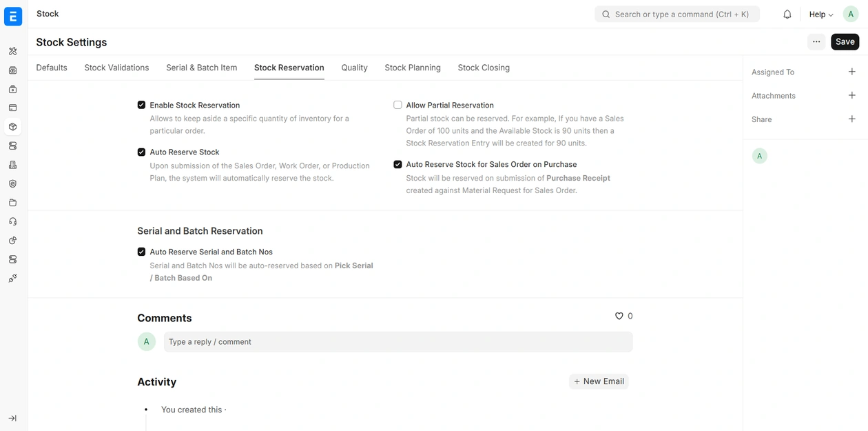Image resolution: width=868 pixels, height=431 pixels.
Task: Open the user avatar menu in top bar
Action: click(x=851, y=14)
